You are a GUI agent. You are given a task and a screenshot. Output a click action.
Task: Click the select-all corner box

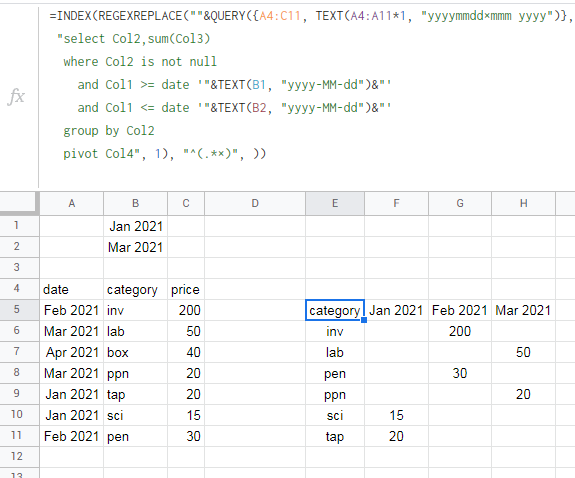tap(19, 203)
